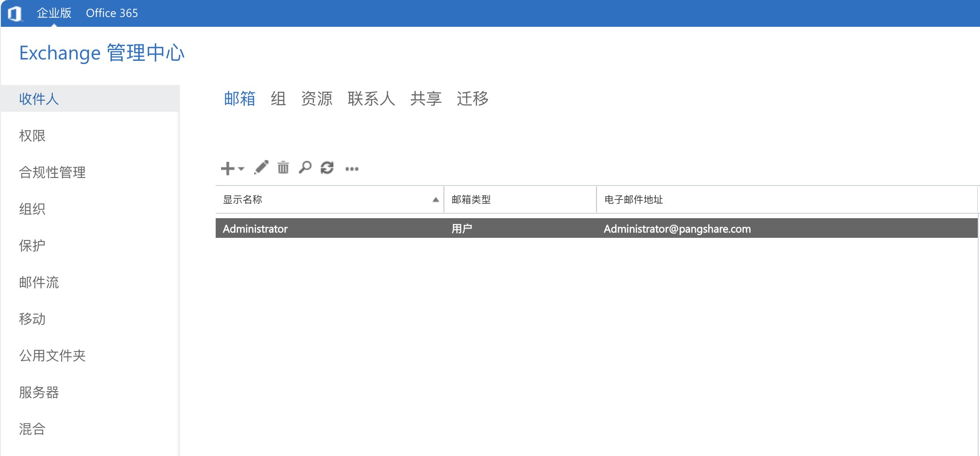Click the delete trash can icon
Image resolution: width=980 pixels, height=456 pixels.
(283, 168)
